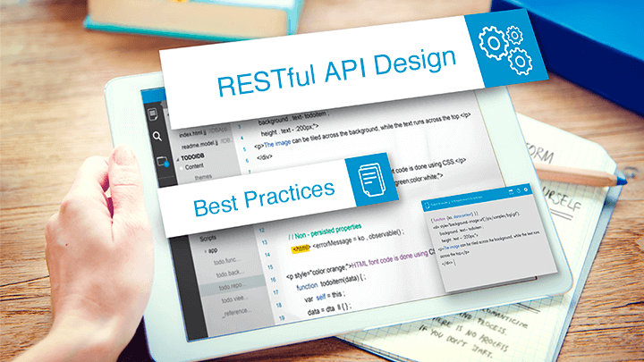Click the 'var self = this;' line
The width and height of the screenshot is (644, 362).
point(325,297)
